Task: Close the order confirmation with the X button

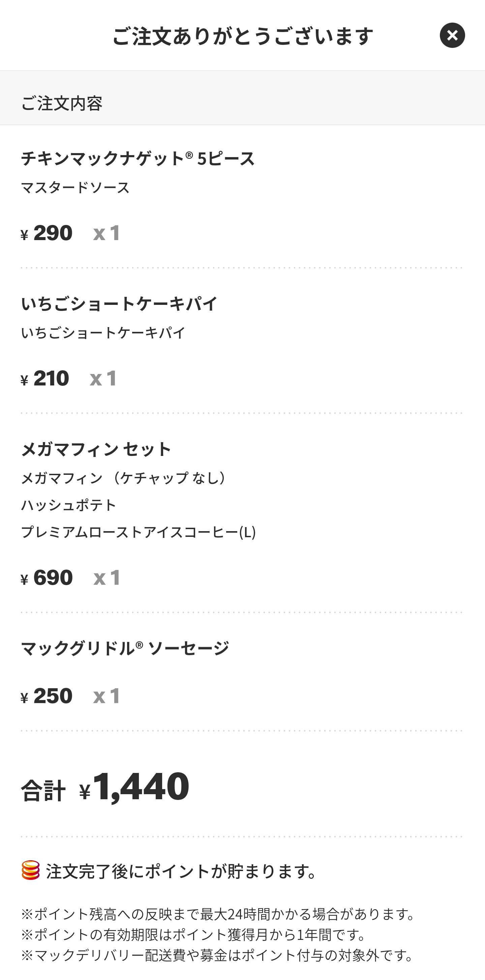Action: coord(452,35)
